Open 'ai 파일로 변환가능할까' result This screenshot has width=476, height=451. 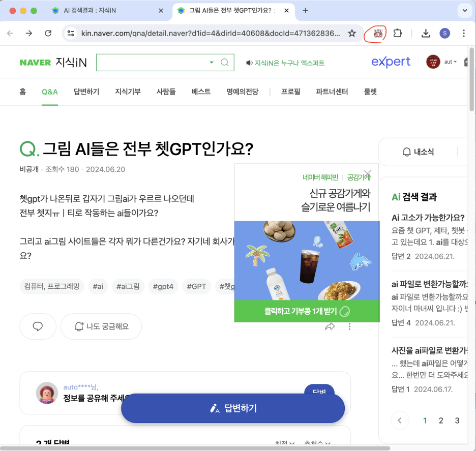pyautogui.click(x=429, y=284)
